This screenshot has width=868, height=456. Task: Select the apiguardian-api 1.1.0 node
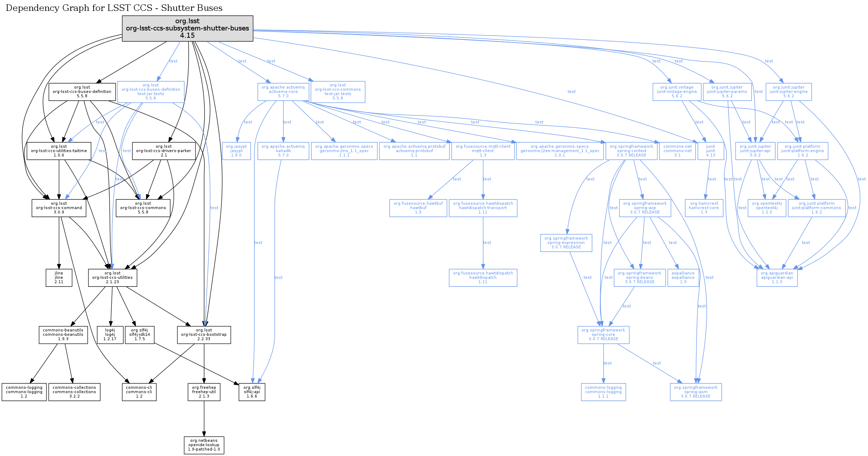point(777,277)
